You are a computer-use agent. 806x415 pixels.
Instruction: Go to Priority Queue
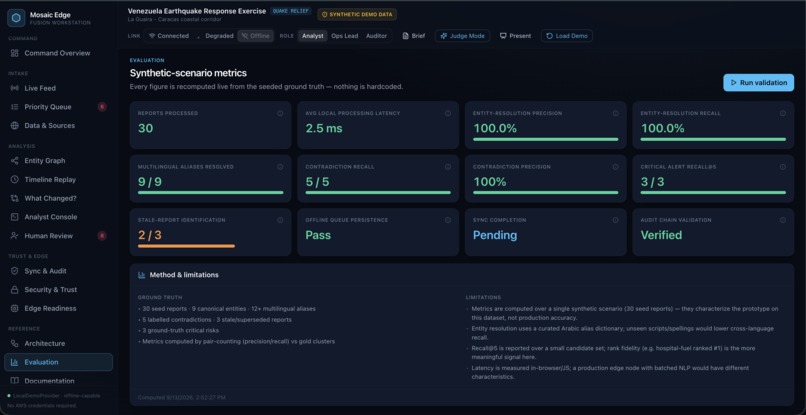58,107
